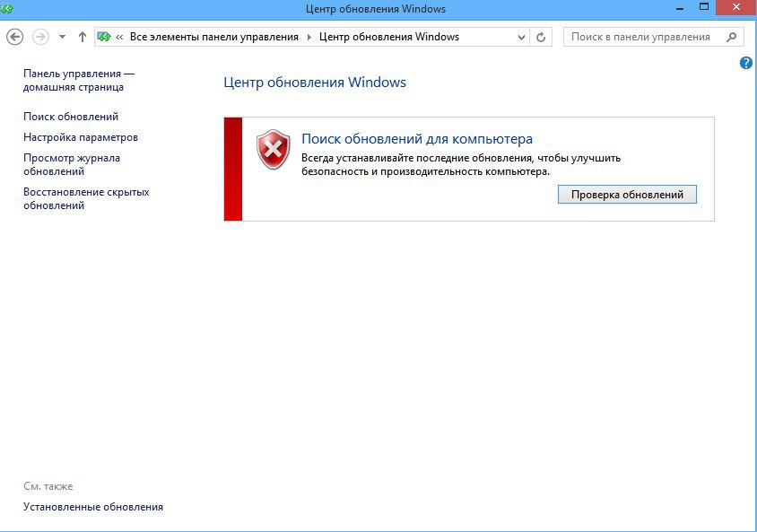Expand the arrow after 'Все элементы панели управления'
This screenshot has height=532, width=757.
[x=309, y=37]
